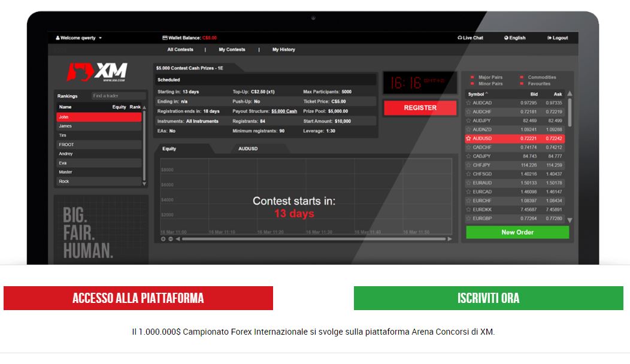Open the Welcome qwerty dropdown arrow
Screen dimensions: 630x364
tap(101, 38)
